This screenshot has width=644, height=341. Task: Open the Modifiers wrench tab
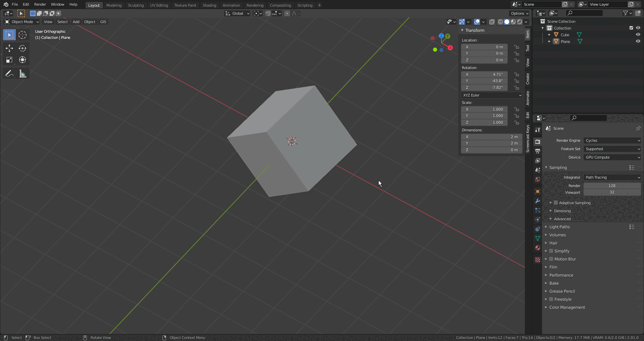coord(537,201)
